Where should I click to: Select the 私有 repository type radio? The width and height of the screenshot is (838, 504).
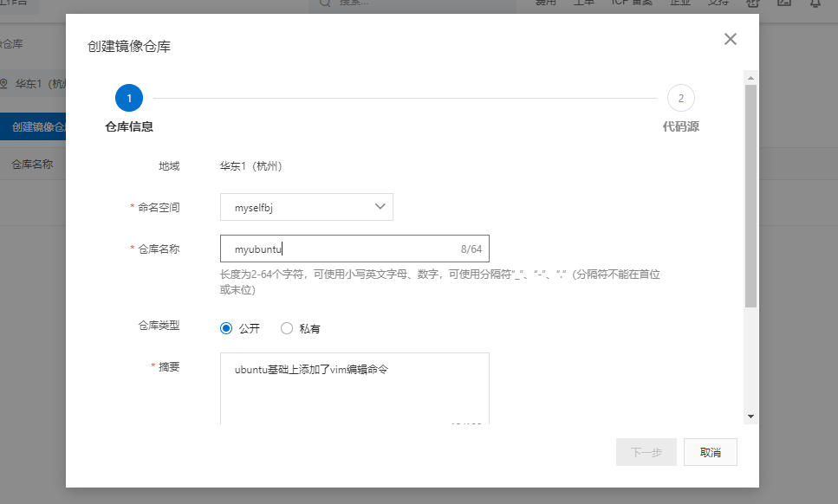[286, 328]
